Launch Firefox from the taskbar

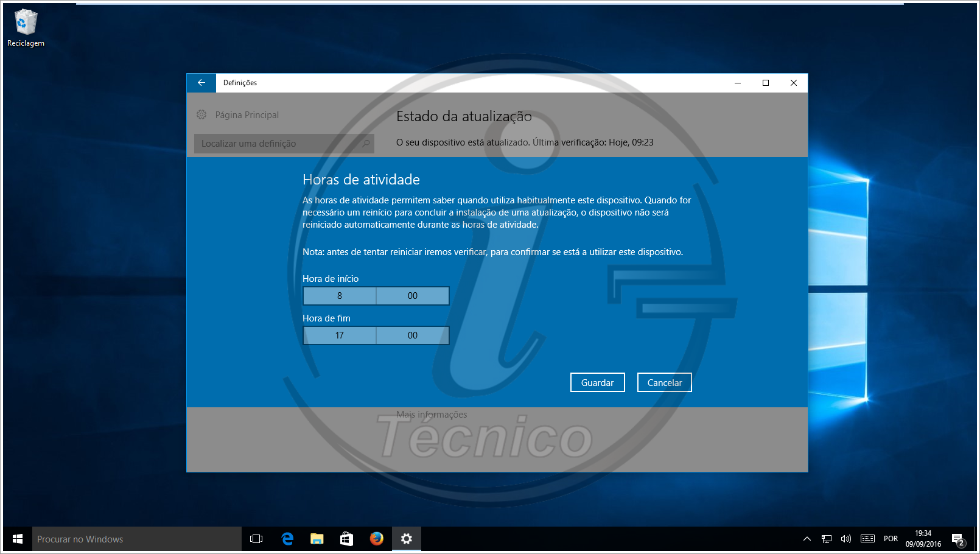point(376,539)
